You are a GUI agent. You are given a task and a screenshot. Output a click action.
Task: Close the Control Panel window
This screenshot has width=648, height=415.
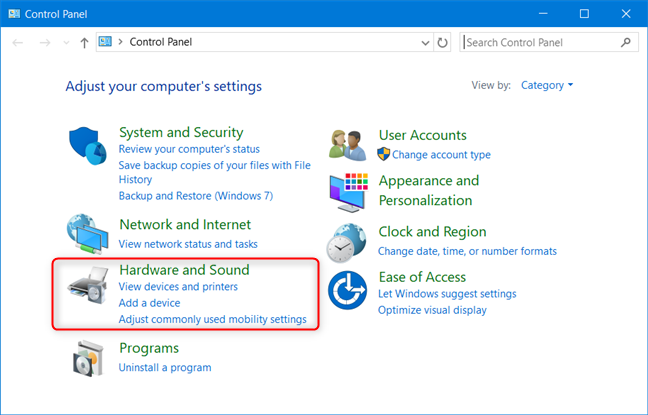tap(626, 14)
